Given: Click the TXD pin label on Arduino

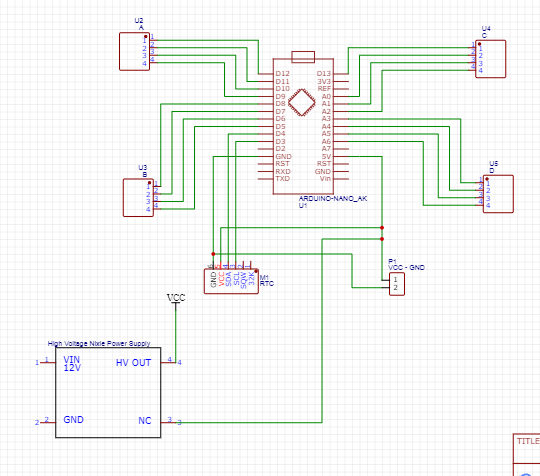Looking at the screenshot, I should (283, 179).
